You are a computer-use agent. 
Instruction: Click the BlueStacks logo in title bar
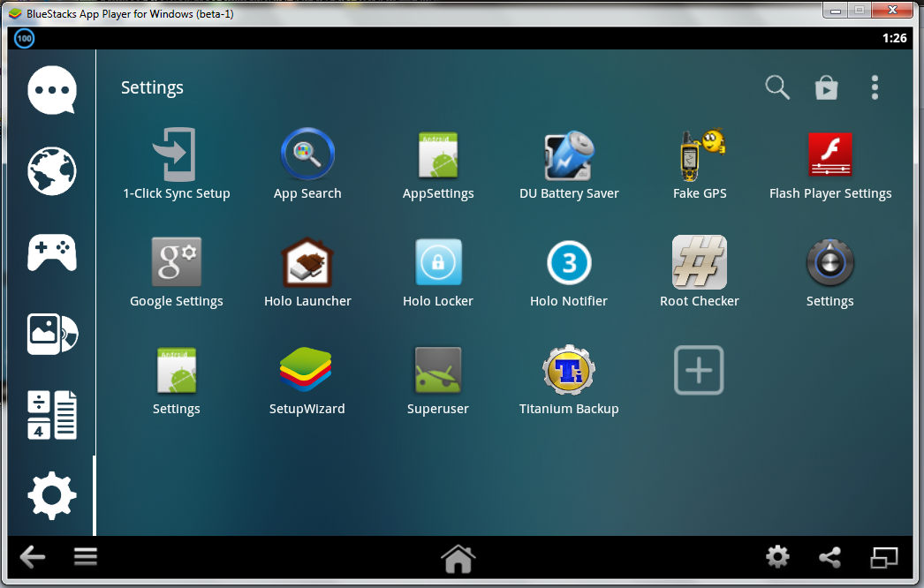15,13
